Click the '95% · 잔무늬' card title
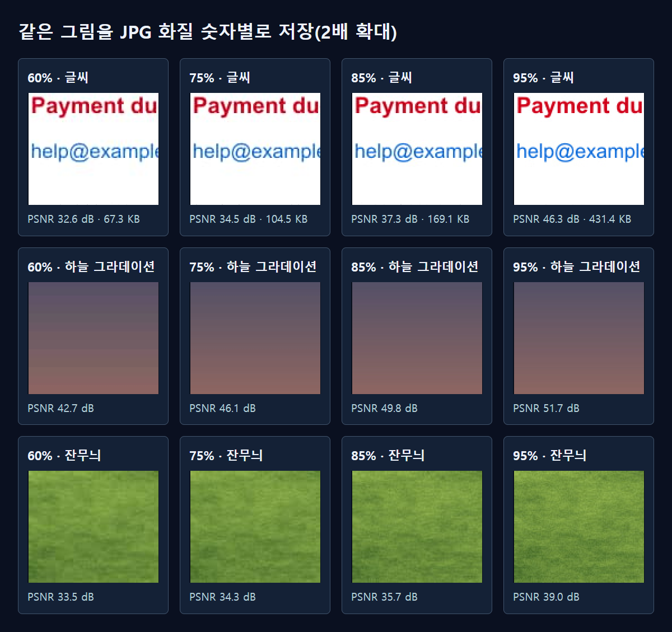Image resolution: width=672 pixels, height=632 pixels. pyautogui.click(x=550, y=456)
